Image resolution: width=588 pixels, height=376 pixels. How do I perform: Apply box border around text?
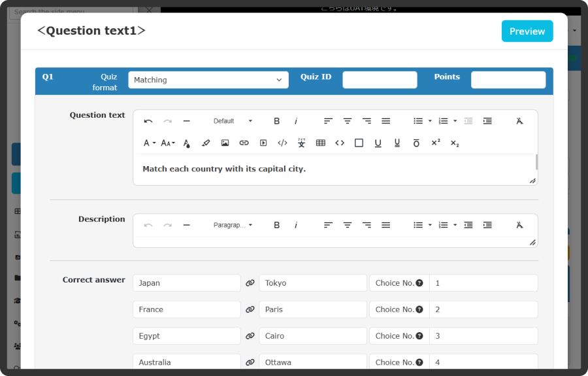pos(359,143)
